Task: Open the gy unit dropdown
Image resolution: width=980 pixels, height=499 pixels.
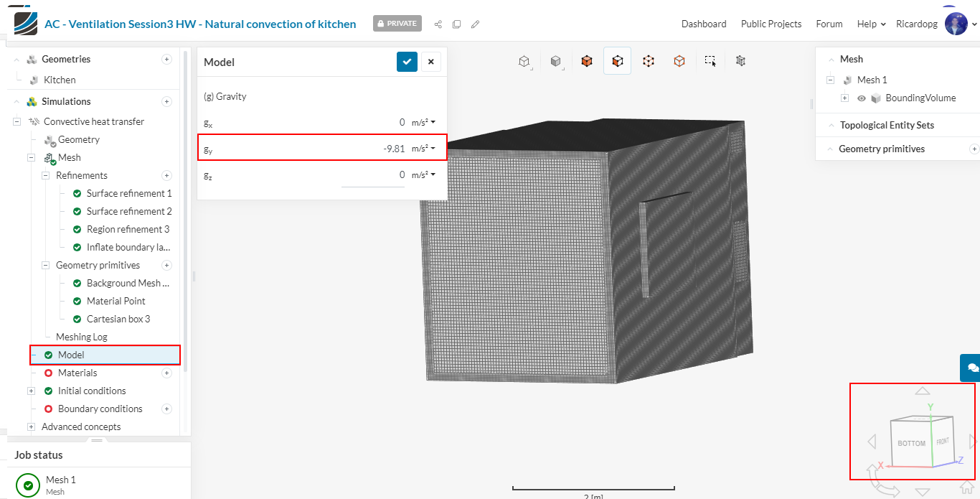Action: tap(424, 149)
